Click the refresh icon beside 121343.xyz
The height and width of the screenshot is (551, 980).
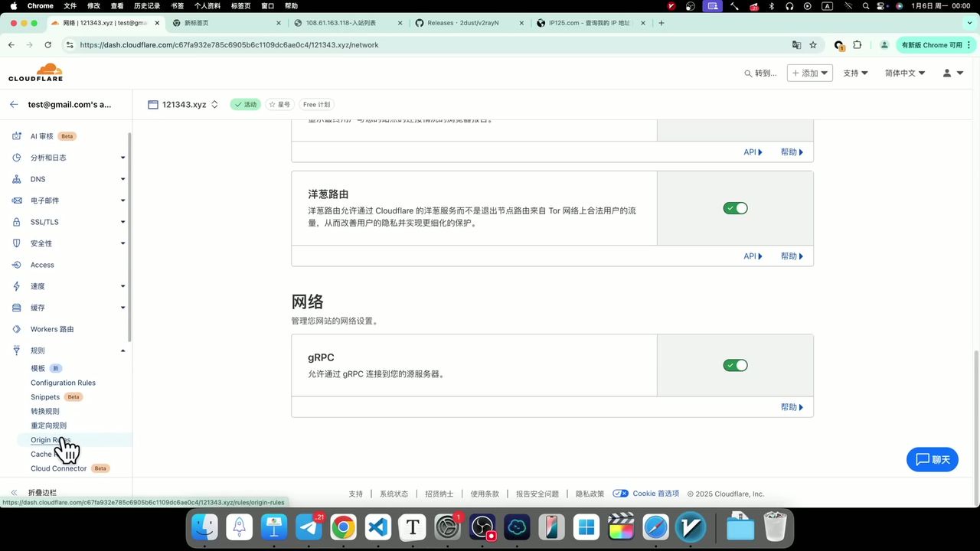pos(214,104)
